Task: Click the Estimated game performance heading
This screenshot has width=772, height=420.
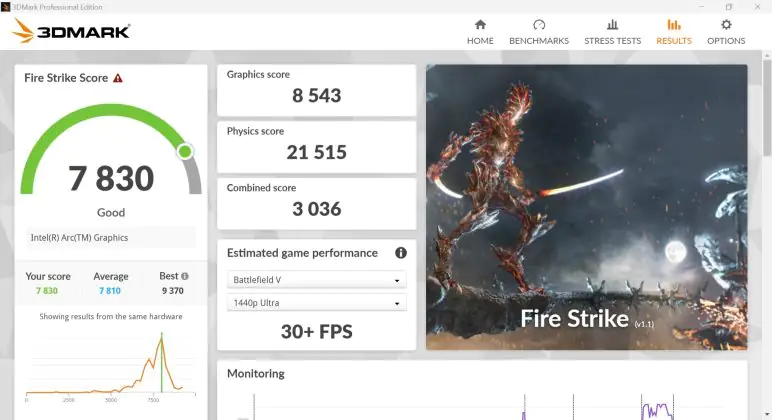Action: [302, 253]
